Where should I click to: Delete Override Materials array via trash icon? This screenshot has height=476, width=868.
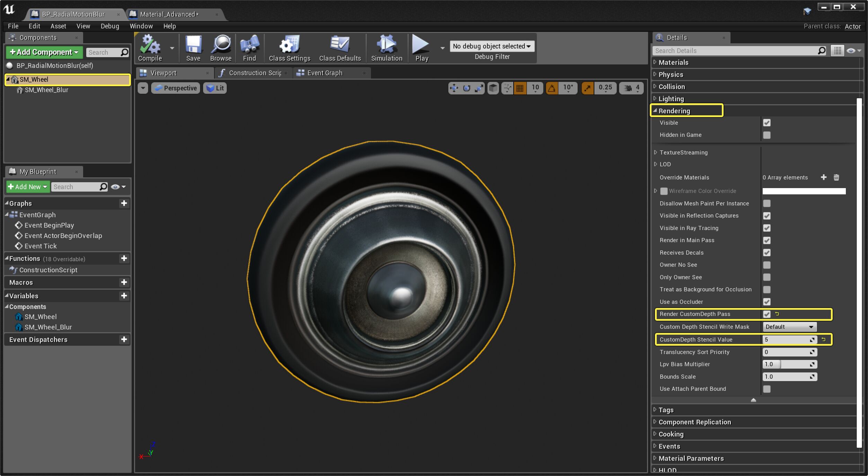[x=836, y=177]
